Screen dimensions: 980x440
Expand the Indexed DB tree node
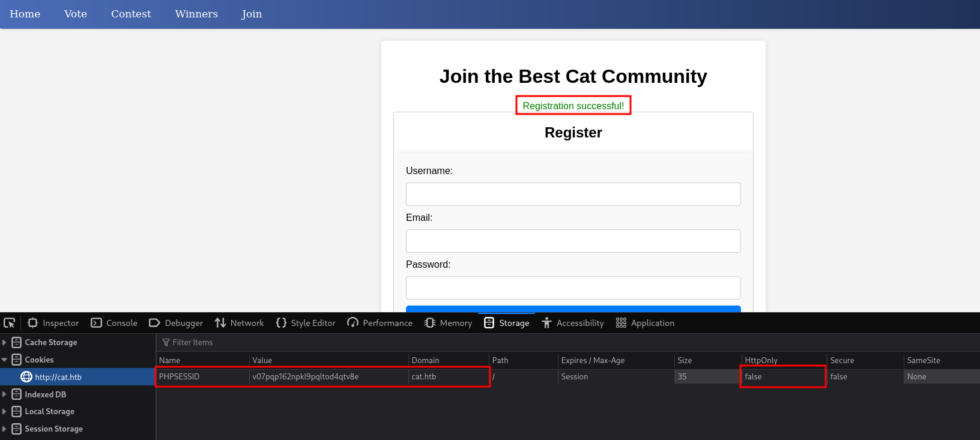click(x=5, y=394)
